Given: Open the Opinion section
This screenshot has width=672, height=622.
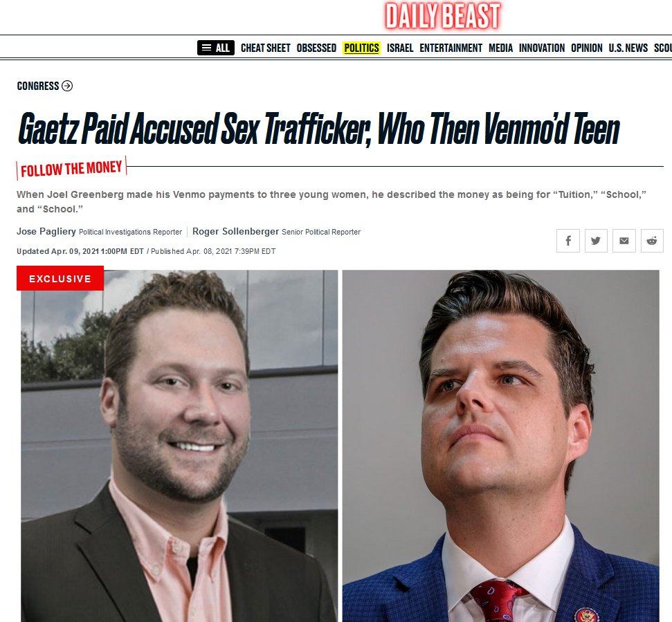Looking at the screenshot, I should pos(587,48).
